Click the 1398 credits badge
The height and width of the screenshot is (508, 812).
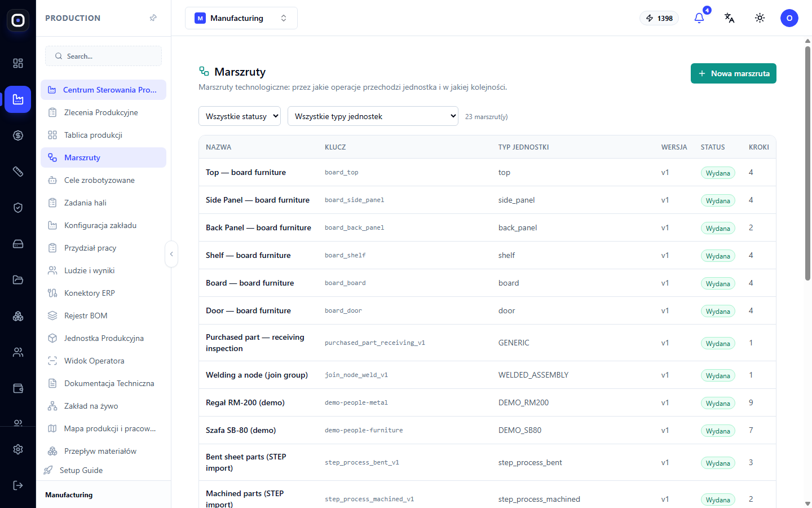coord(659,18)
